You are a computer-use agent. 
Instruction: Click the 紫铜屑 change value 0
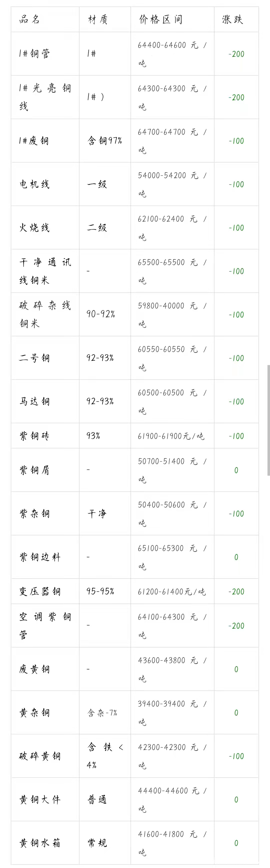click(x=236, y=470)
